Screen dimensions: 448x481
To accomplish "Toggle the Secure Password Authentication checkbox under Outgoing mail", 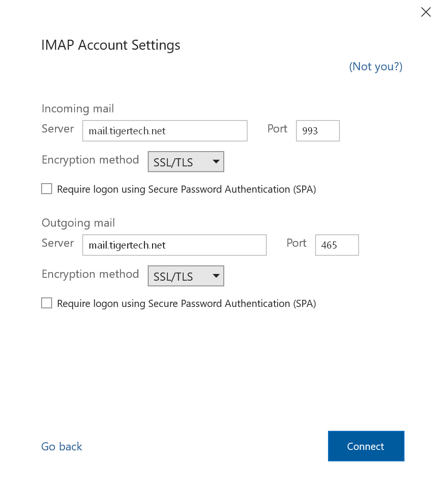I will click(x=46, y=303).
